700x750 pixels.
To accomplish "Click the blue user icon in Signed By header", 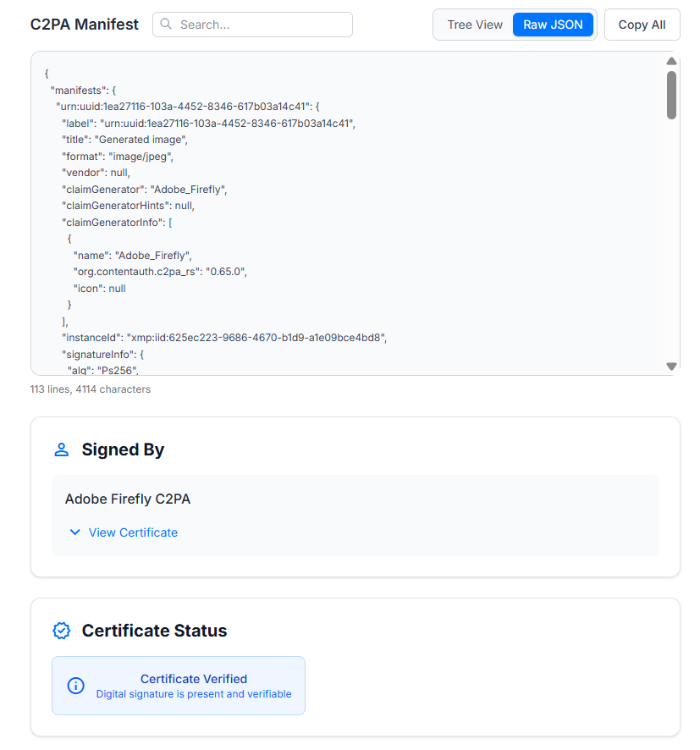I will (x=61, y=449).
